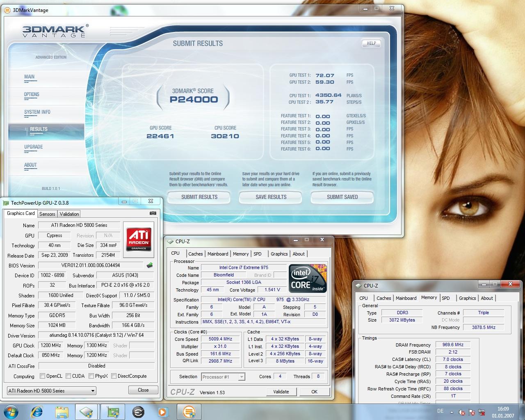Image resolution: width=525 pixels, height=420 pixels.
Task: Select MAIN in 3DMark sidebar
Action: click(x=29, y=77)
